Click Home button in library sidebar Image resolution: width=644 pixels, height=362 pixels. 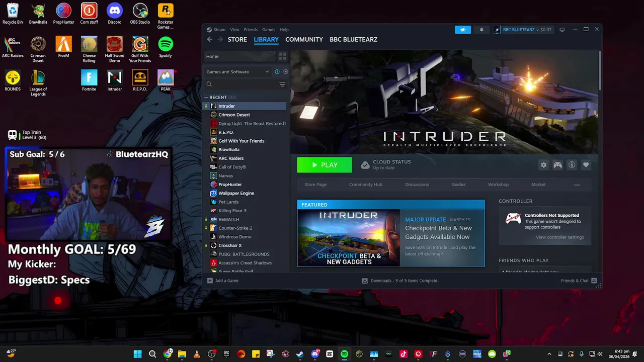tap(239, 56)
